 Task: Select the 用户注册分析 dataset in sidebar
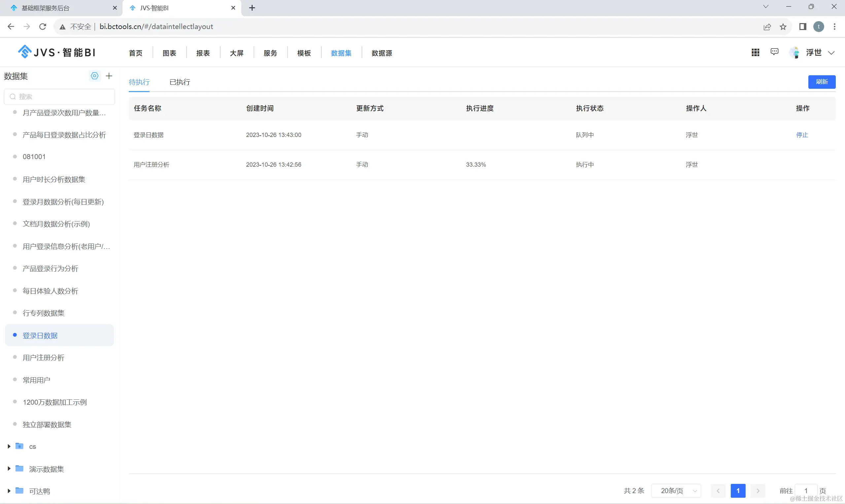[x=44, y=358]
